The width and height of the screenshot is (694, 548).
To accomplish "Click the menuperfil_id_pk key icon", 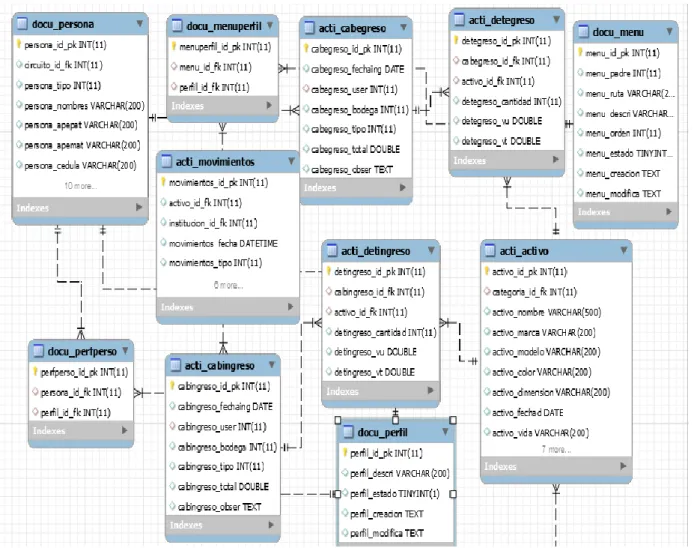I will click(174, 46).
